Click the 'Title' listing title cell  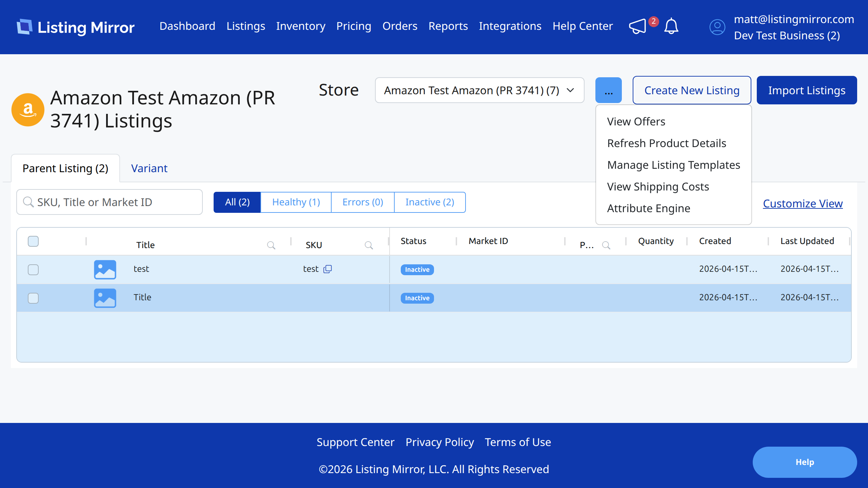(x=142, y=297)
